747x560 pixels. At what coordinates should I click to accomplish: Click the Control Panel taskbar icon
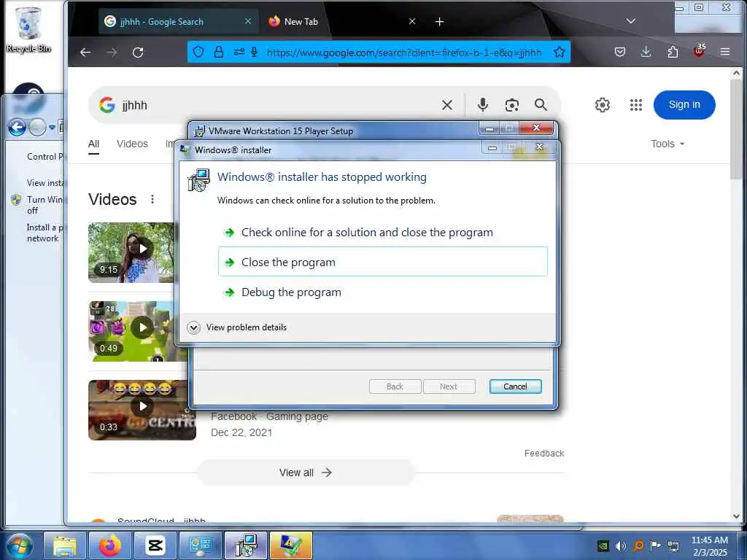click(x=200, y=545)
